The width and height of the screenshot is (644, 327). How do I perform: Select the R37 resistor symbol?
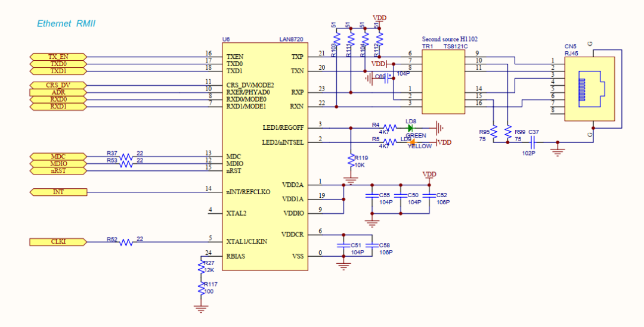pos(126,157)
